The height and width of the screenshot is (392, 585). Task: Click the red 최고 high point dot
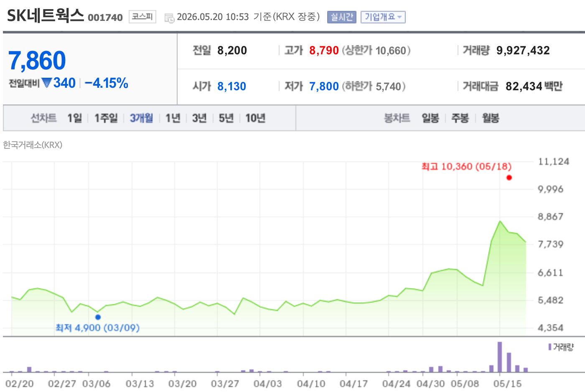tap(509, 178)
